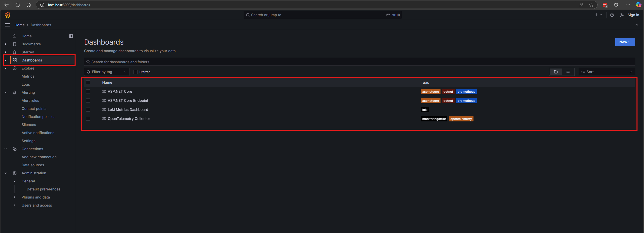Expand the Users and access chevron

pos(15,205)
